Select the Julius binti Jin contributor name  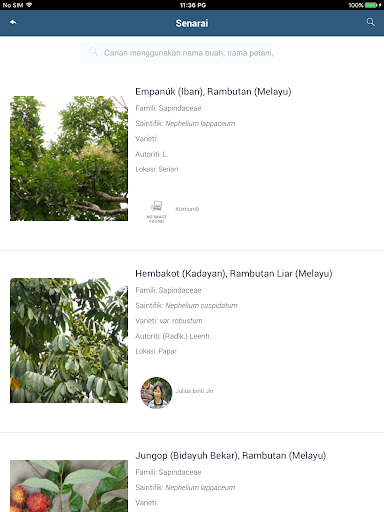[x=194, y=391]
